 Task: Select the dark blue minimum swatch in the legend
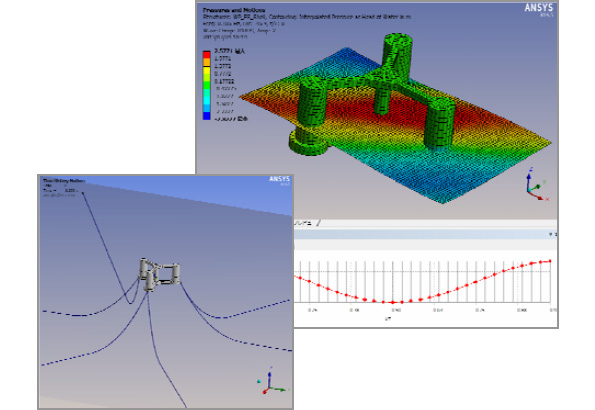[206, 116]
